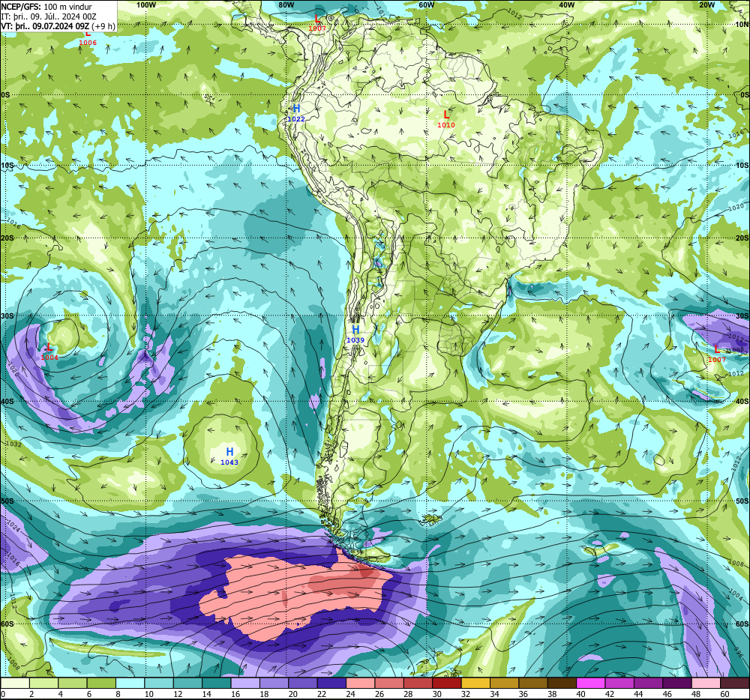Click the legend value 60
Viewport: 750px width, 700px height.
[724, 694]
